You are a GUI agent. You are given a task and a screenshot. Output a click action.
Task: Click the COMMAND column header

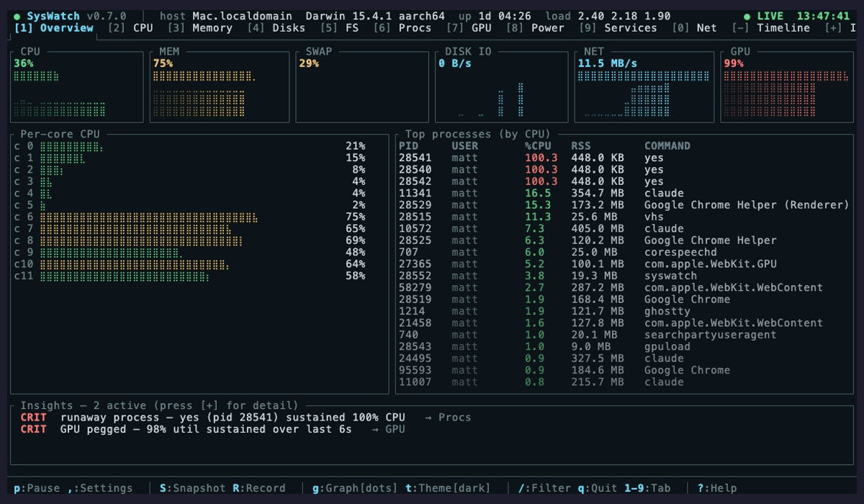pos(667,146)
